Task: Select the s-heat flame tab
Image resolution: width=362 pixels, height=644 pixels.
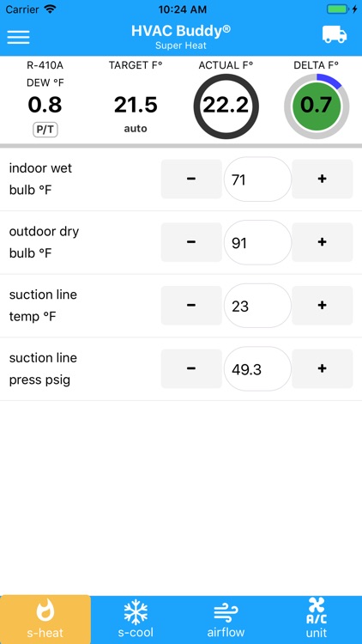Action: 45,619
